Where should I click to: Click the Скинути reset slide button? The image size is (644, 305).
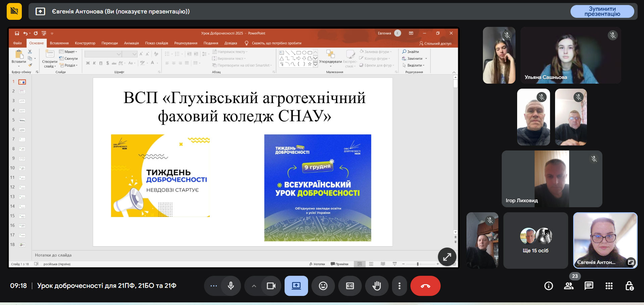tap(68, 58)
